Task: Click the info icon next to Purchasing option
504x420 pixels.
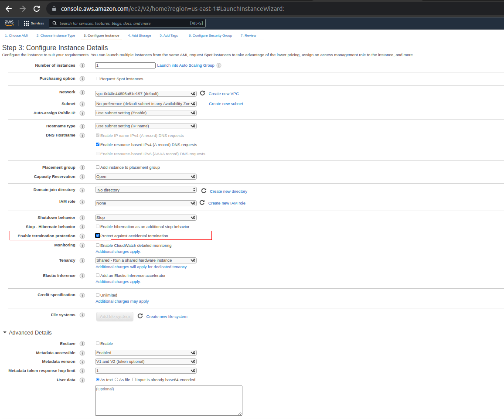Action: point(82,79)
